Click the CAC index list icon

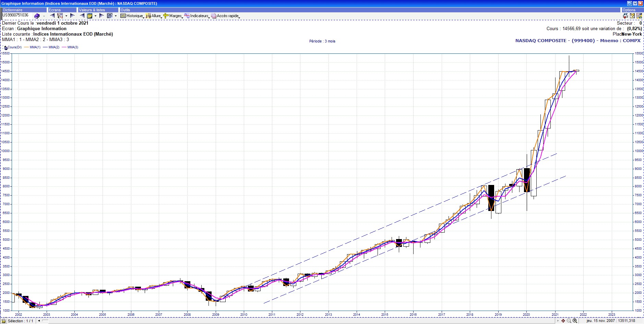110,16
